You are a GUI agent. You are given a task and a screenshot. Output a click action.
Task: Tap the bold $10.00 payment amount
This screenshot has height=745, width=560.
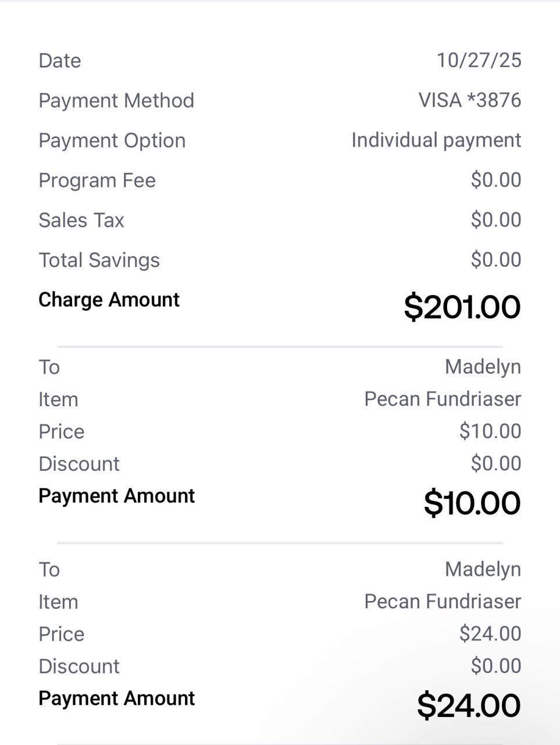(472, 503)
